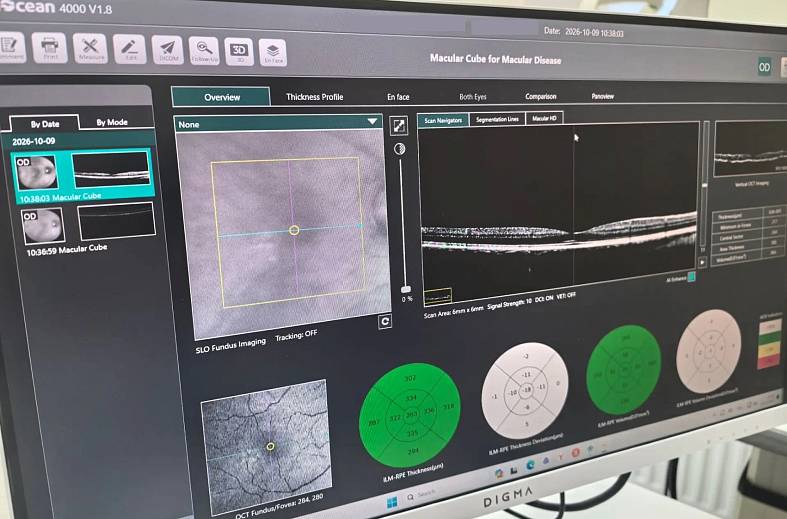Click the Central Sector table row
The height and width of the screenshot is (519, 787).
tap(747, 236)
